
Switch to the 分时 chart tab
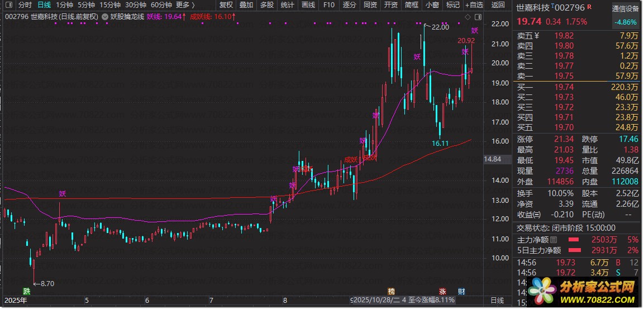click(25, 5)
